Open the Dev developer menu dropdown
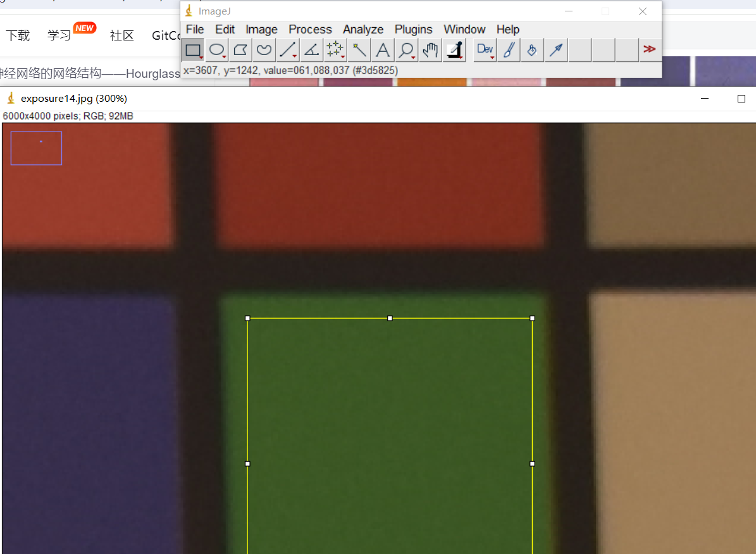 (485, 50)
